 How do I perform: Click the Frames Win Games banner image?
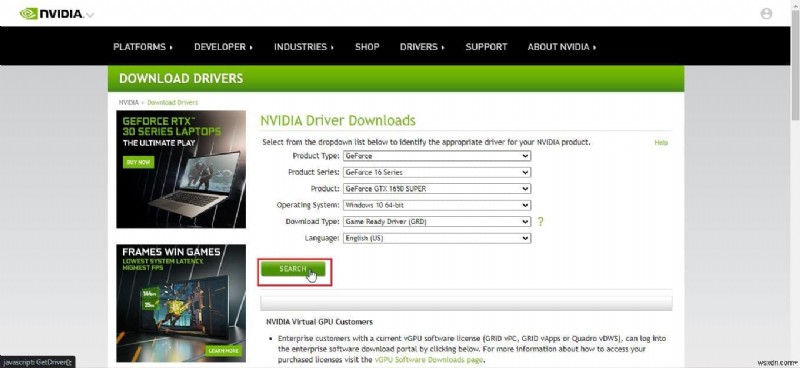pos(181,303)
